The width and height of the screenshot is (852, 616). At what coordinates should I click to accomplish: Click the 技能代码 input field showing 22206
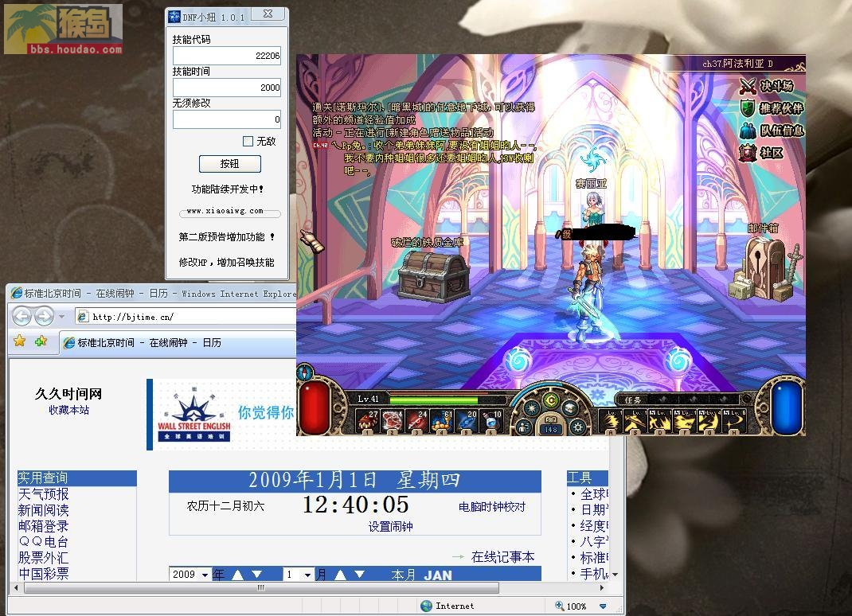pyautogui.click(x=227, y=56)
